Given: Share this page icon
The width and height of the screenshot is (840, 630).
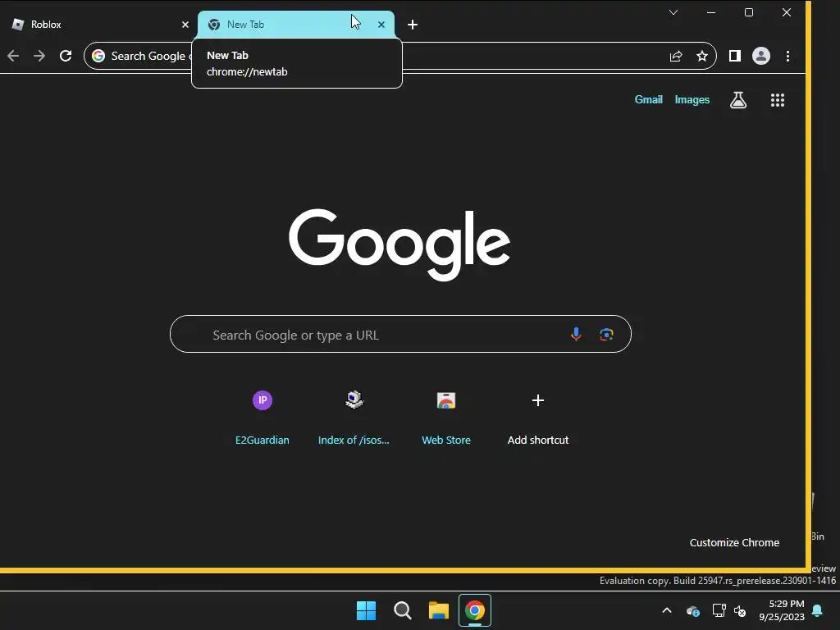Looking at the screenshot, I should coord(676,56).
